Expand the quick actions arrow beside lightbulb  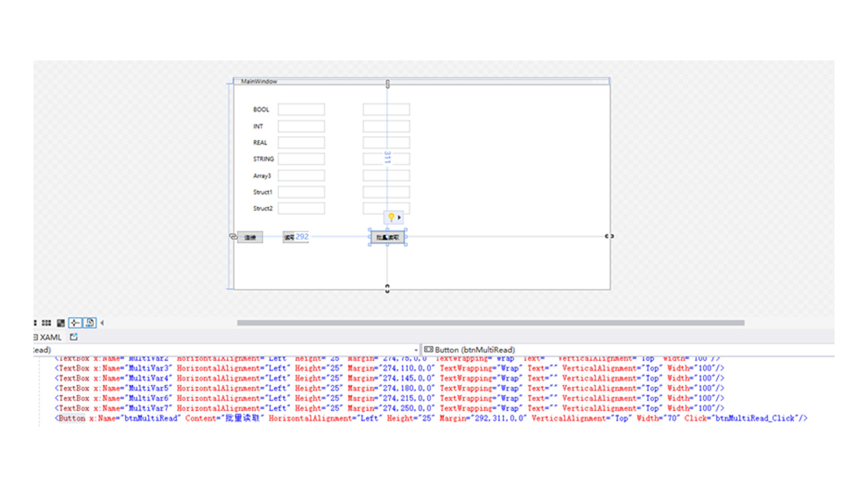point(399,217)
